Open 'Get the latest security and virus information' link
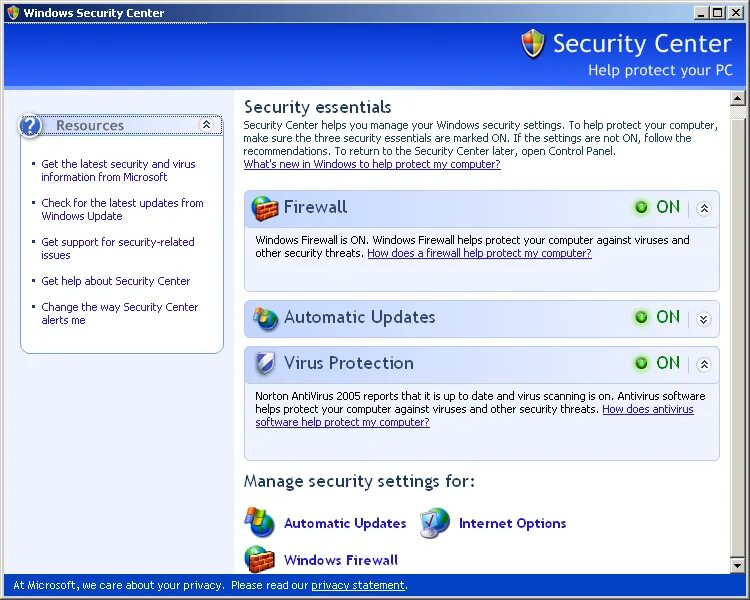 click(x=118, y=170)
